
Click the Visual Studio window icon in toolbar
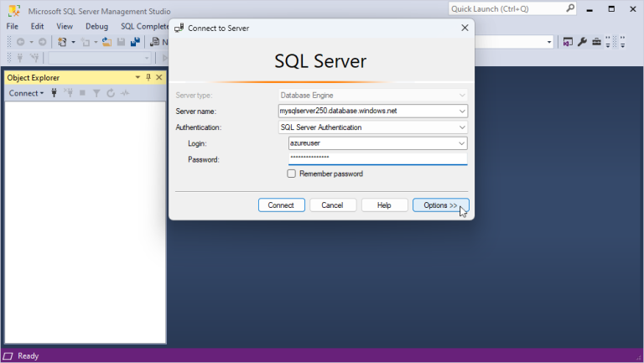[568, 42]
